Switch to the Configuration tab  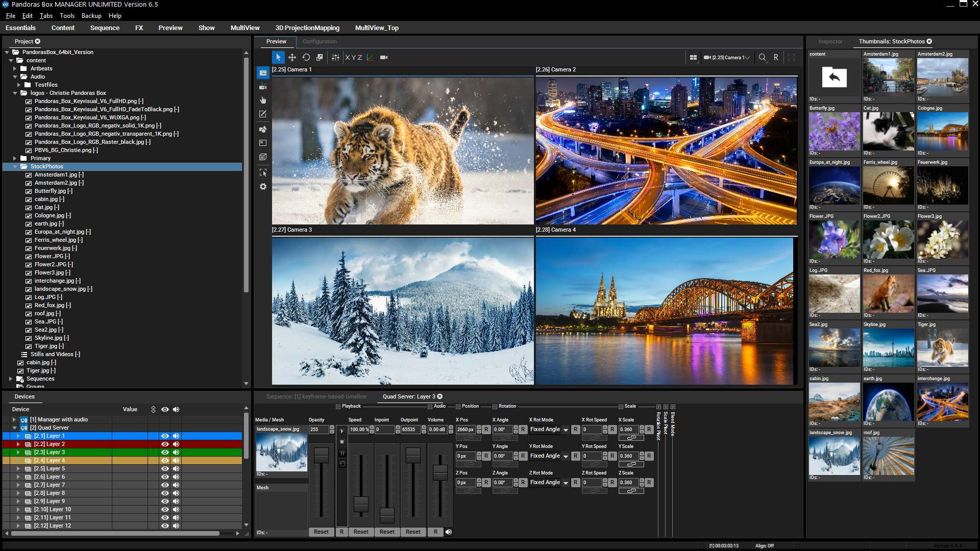(x=320, y=41)
